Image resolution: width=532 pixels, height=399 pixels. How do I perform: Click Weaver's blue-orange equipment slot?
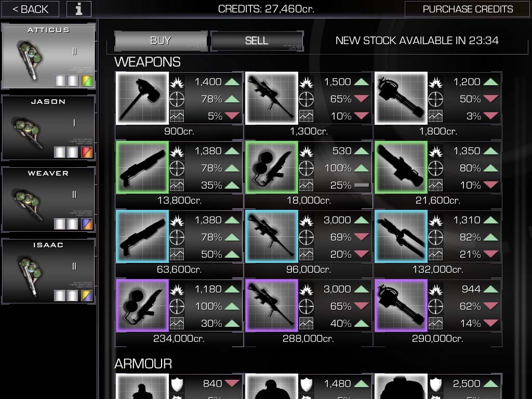[87, 224]
